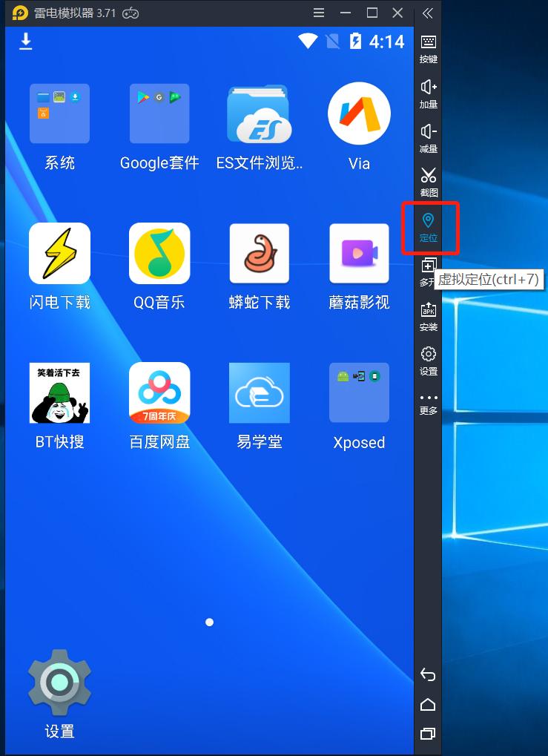Screen dimensions: 548x756
Task: Show 更多 extra sidebar tools
Action: pyautogui.click(x=429, y=404)
